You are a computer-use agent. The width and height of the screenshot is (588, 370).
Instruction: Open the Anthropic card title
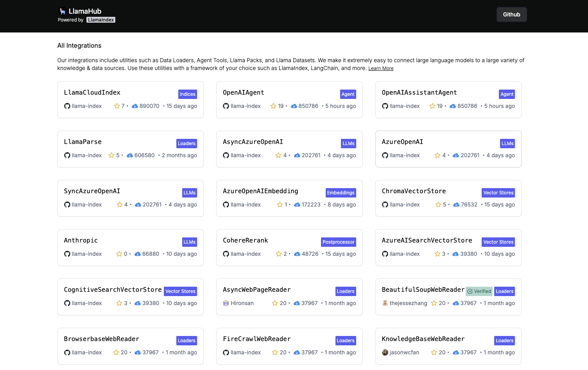[81, 241]
